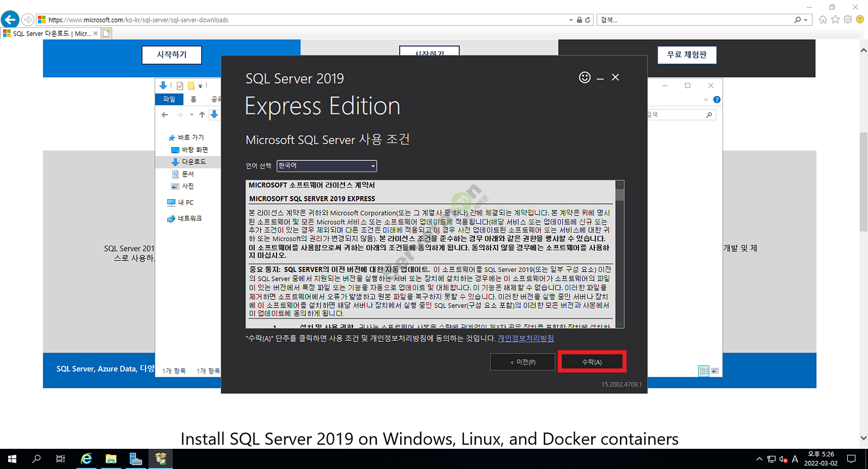868x469 pixels.
Task: Open a new browser tab
Action: (107, 33)
